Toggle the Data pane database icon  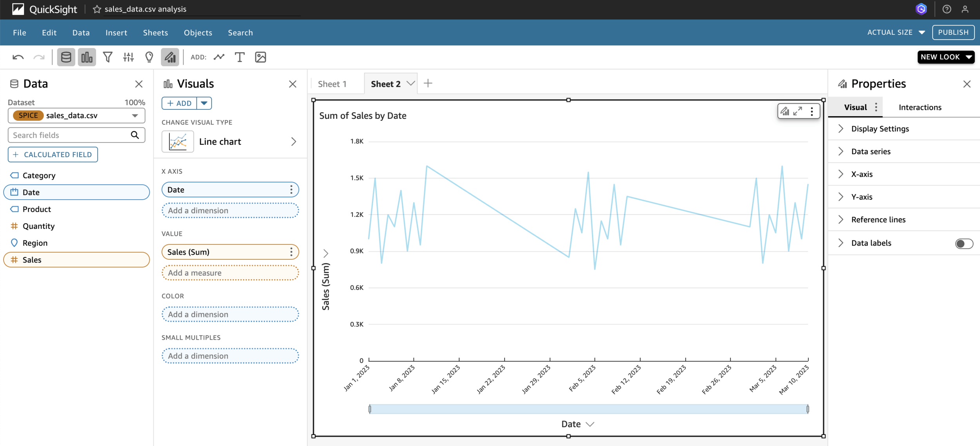click(66, 57)
